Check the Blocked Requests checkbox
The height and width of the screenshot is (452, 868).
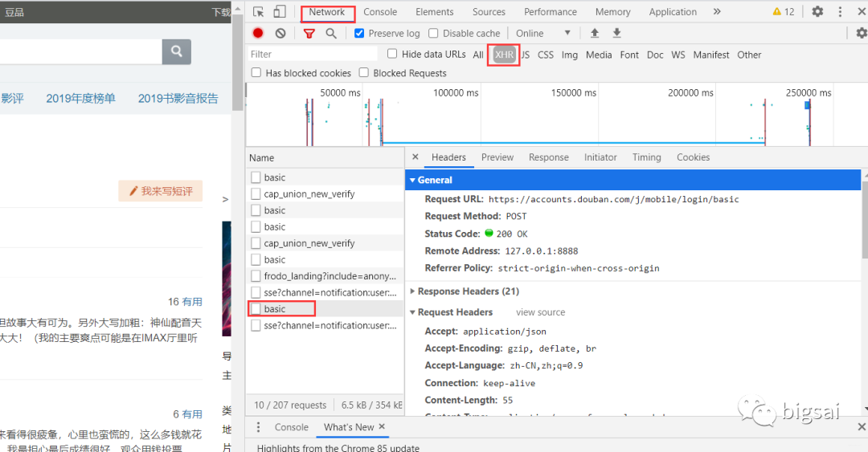click(x=364, y=72)
